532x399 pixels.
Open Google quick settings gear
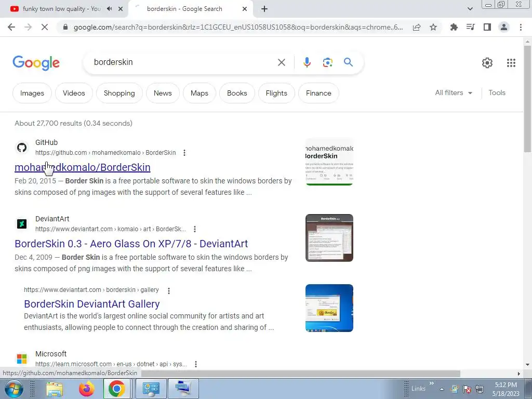tap(487, 63)
